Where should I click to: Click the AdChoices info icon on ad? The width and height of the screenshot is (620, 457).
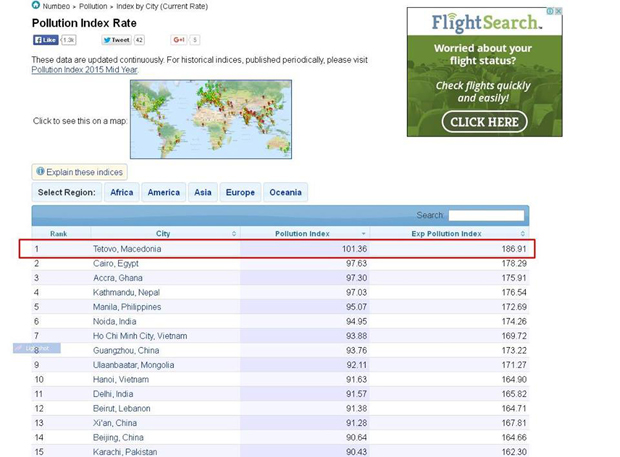550,11
